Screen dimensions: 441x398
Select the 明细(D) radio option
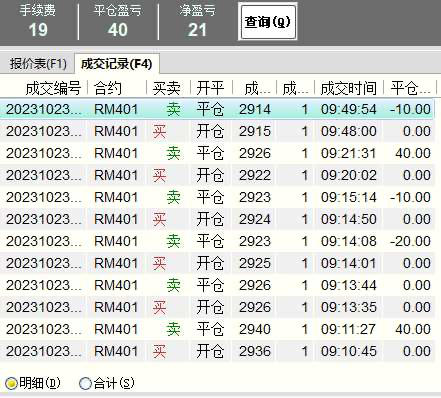[33, 383]
